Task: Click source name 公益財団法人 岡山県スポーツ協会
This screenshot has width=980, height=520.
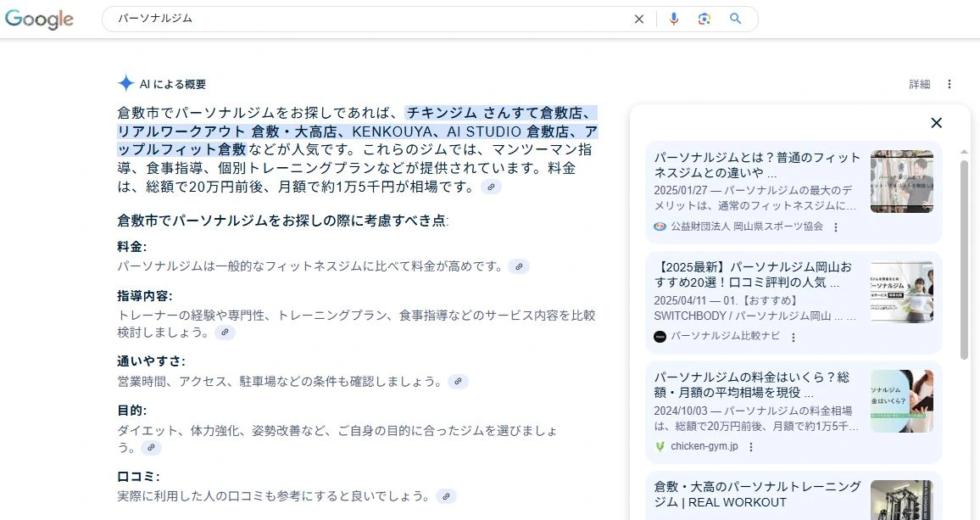Action: (x=747, y=226)
